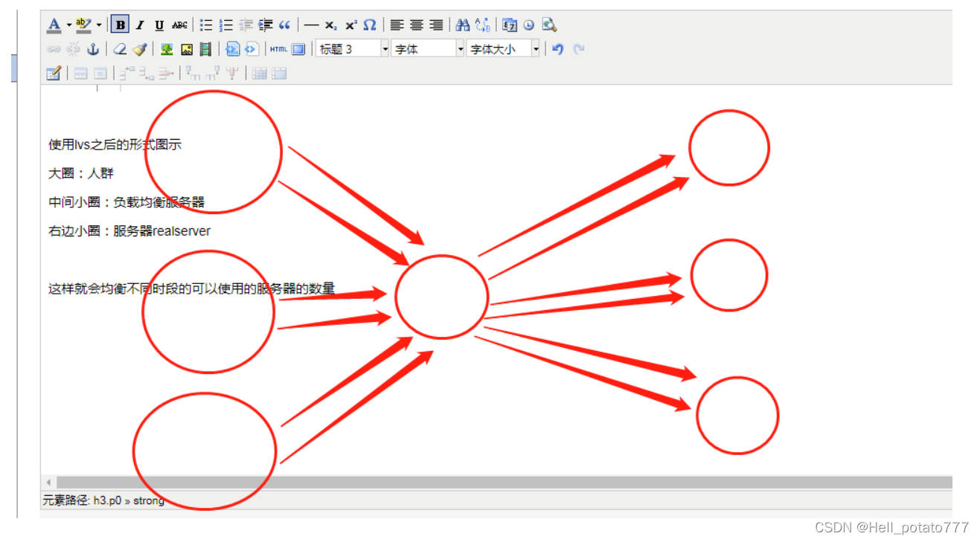Click the blue page with arrows icon
The width and height of the screenshot is (980, 542).
233,50
